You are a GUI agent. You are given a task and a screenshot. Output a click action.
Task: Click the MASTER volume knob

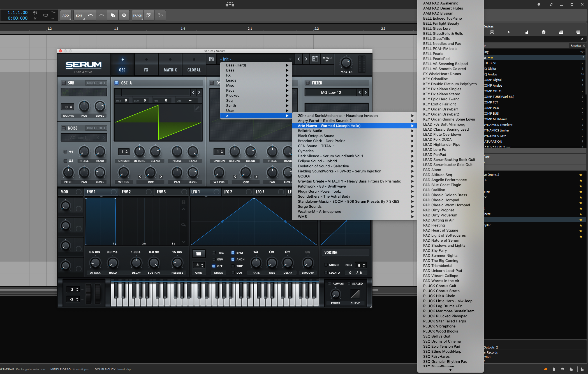click(346, 63)
